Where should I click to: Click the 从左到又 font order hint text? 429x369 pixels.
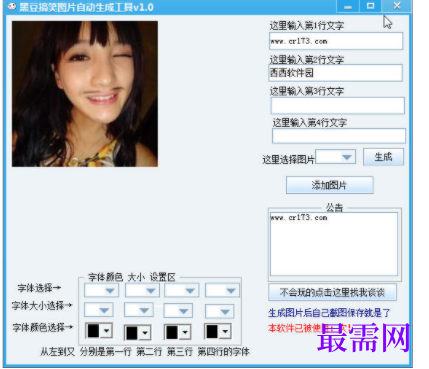click(x=145, y=351)
